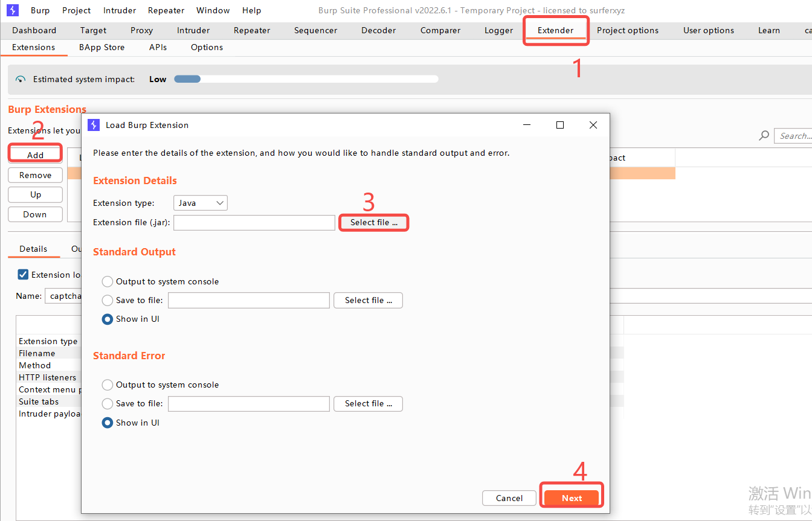Switch to the APIs sub-tab
The height and width of the screenshot is (521, 812).
click(158, 47)
